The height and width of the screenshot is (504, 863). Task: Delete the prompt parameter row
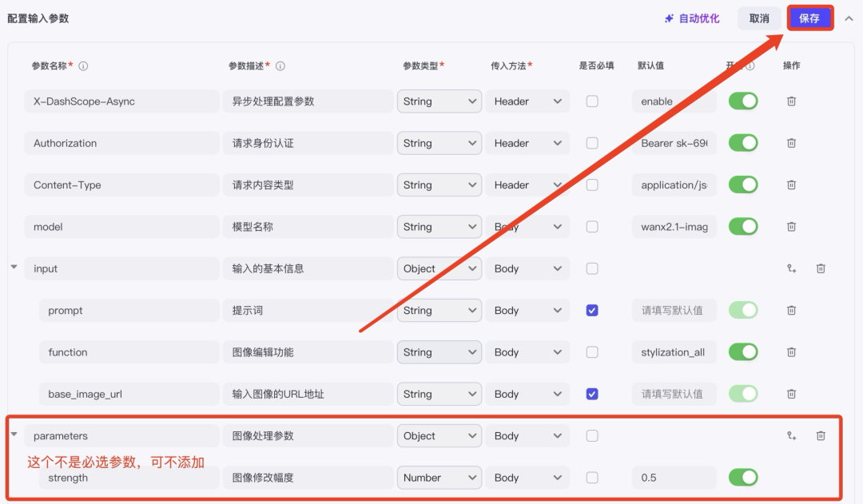791,311
